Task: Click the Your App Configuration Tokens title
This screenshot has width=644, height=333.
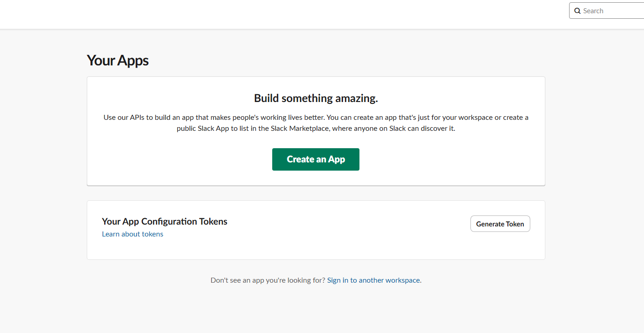Action: [164, 221]
